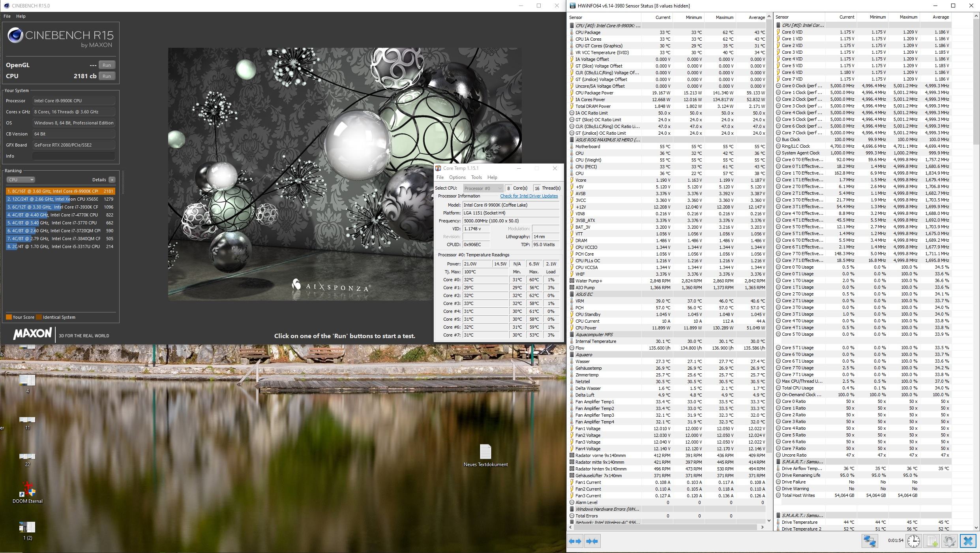Select desktop image file named 1 (2)

tap(27, 530)
